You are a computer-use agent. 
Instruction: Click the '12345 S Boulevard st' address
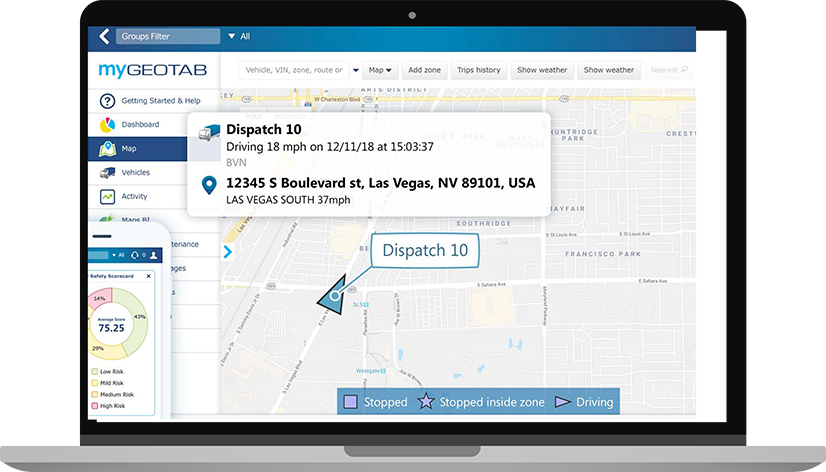click(x=380, y=183)
